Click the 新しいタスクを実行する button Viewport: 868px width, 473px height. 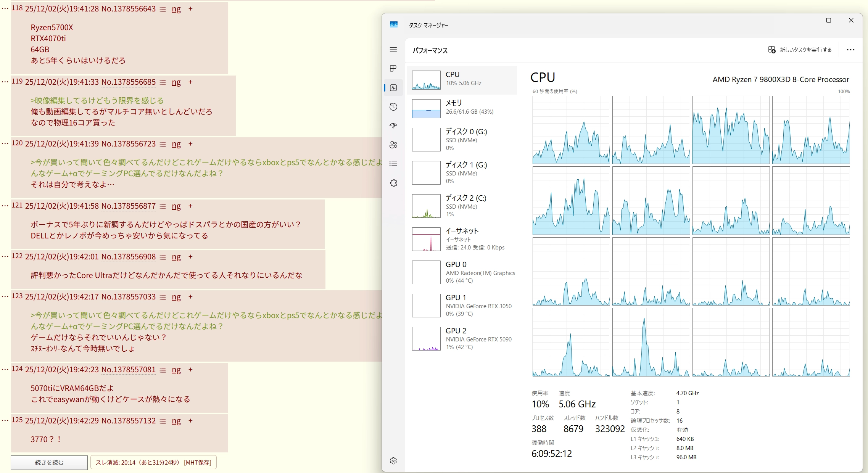tap(800, 50)
